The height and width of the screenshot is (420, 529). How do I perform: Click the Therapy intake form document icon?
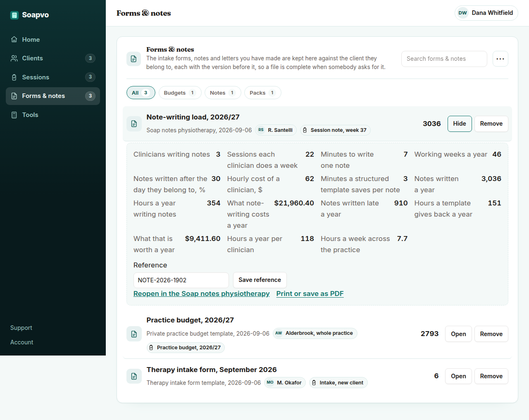pos(133,376)
